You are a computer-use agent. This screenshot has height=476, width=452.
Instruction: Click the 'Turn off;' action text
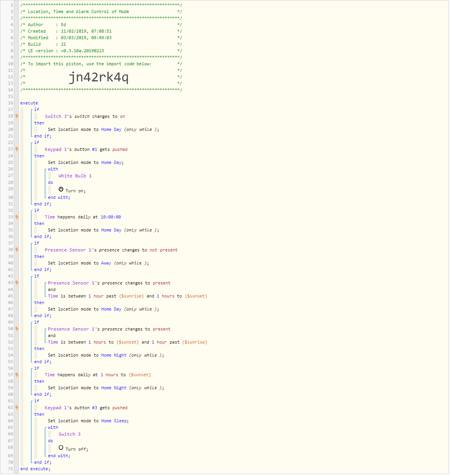coord(77,449)
